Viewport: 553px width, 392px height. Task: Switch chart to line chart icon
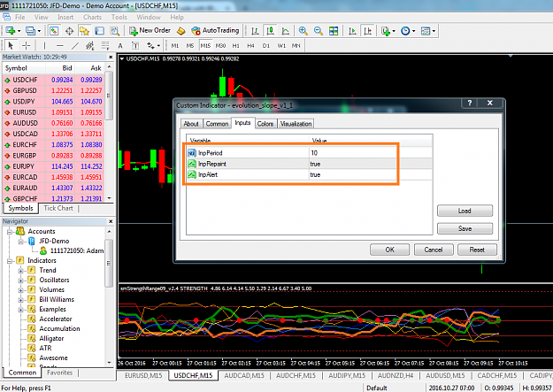[x=285, y=31]
